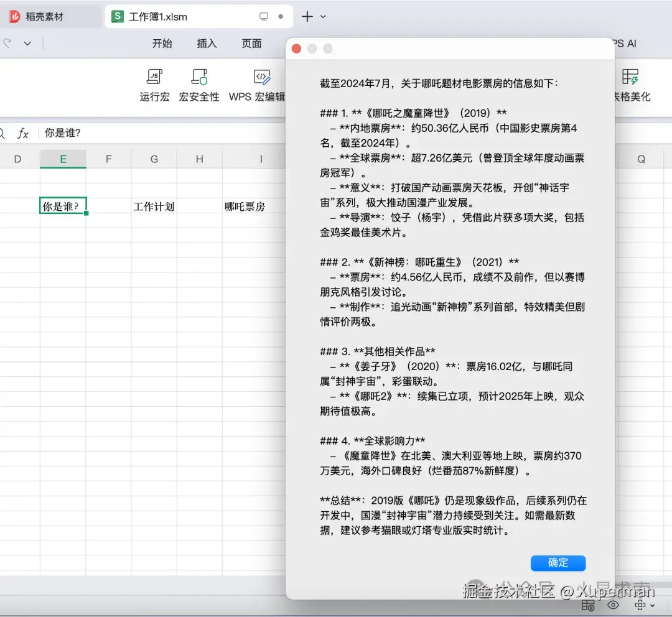Open the 插入 ribbon tab
Image resolution: width=672 pixels, height=617 pixels.
(x=207, y=44)
